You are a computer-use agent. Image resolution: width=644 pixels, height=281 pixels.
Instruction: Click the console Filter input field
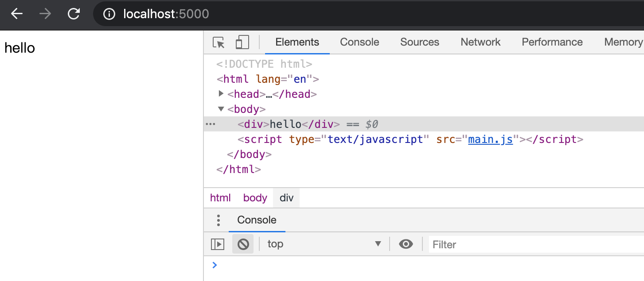coord(532,245)
